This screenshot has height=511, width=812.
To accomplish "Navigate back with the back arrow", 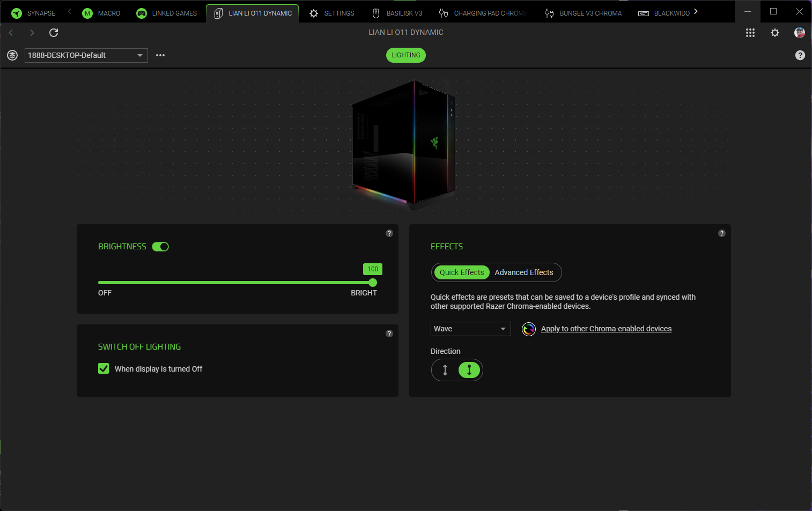I will point(11,33).
